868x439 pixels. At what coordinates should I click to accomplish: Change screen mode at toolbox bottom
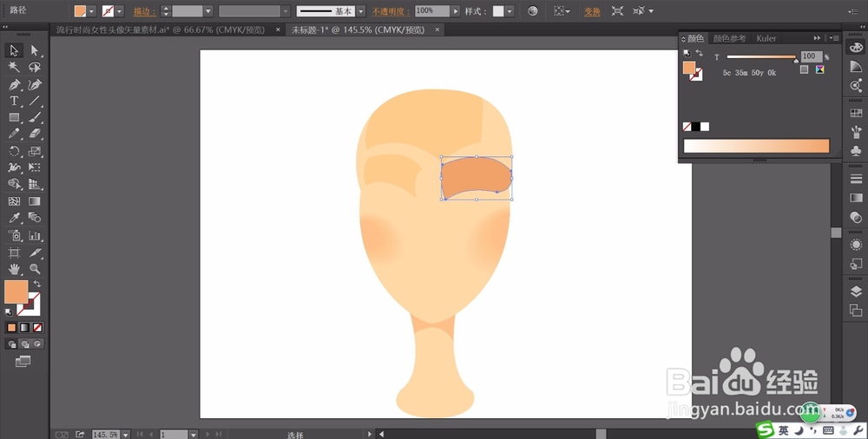tap(23, 362)
